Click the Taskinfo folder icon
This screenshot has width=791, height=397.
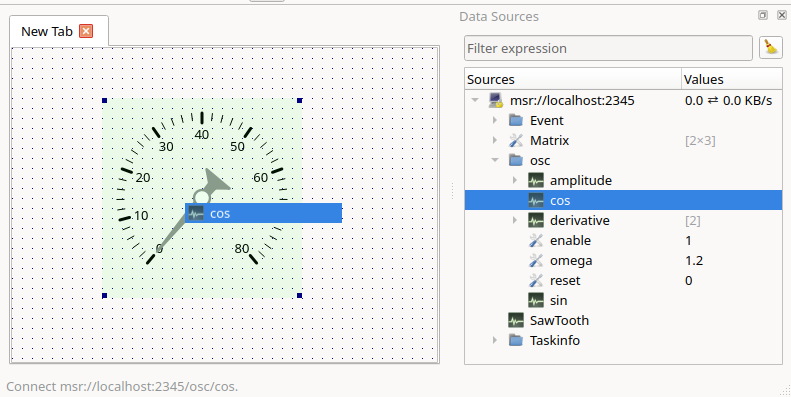[x=516, y=341]
